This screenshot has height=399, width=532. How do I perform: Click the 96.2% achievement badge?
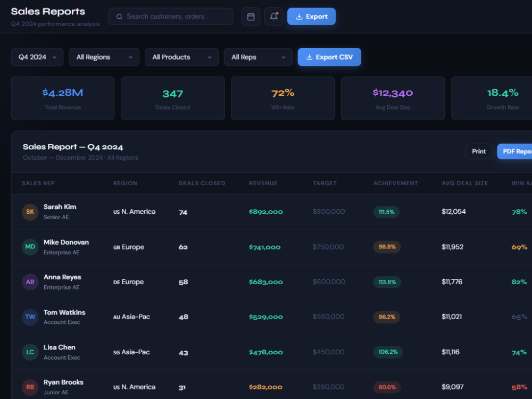click(387, 317)
